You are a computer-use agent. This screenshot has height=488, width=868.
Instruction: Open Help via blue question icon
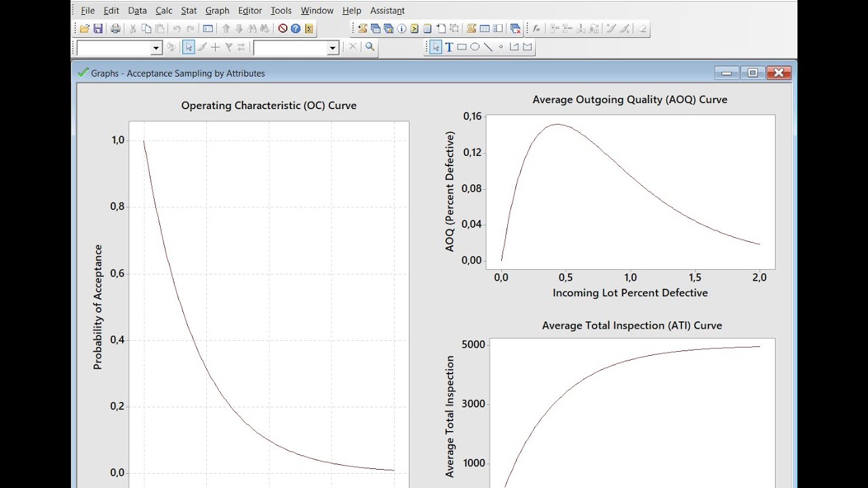coord(296,28)
